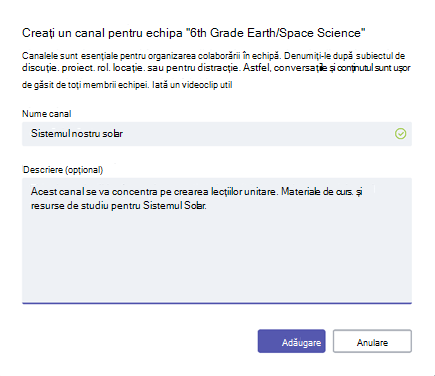The image size is (435, 376).
Task: Click the blue underline of the description box
Action: pyautogui.click(x=217, y=303)
